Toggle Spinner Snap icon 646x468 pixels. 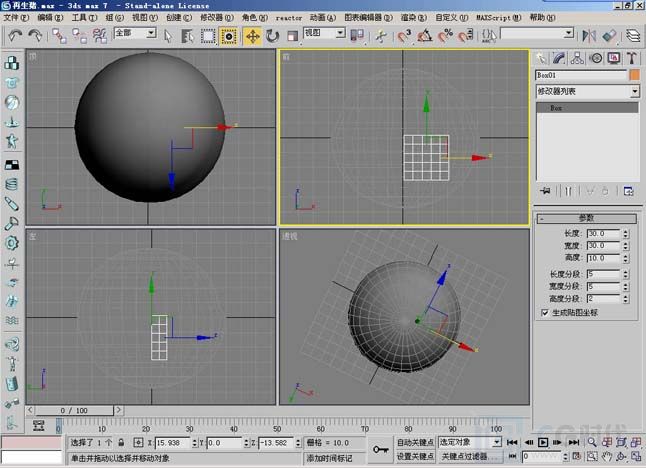click(466, 36)
